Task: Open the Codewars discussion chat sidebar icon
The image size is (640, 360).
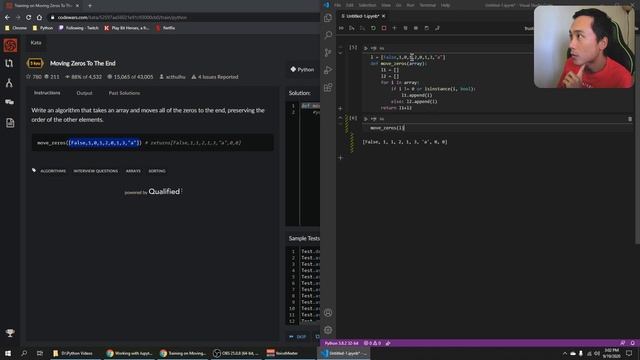Action: (x=9, y=102)
